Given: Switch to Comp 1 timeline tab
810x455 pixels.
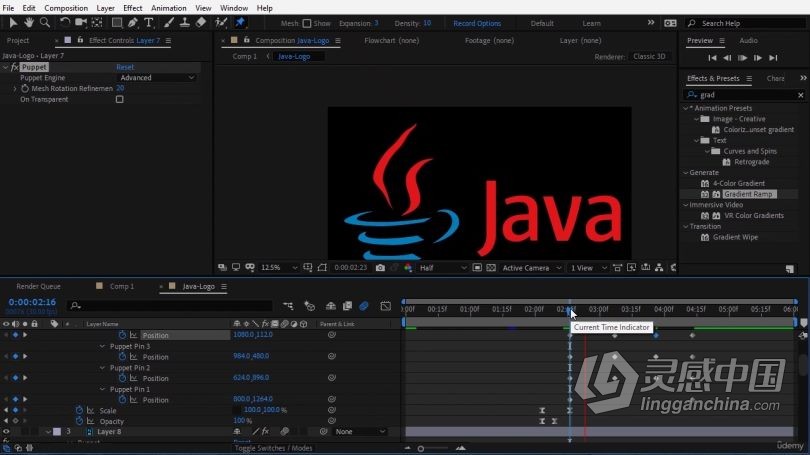Looking at the screenshot, I should (x=121, y=286).
